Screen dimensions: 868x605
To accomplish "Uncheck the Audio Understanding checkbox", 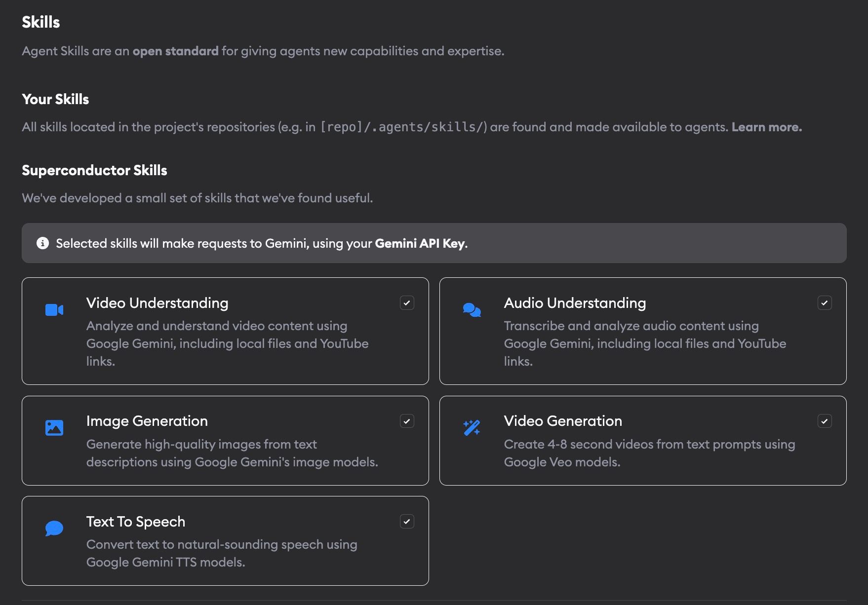I will pyautogui.click(x=825, y=303).
